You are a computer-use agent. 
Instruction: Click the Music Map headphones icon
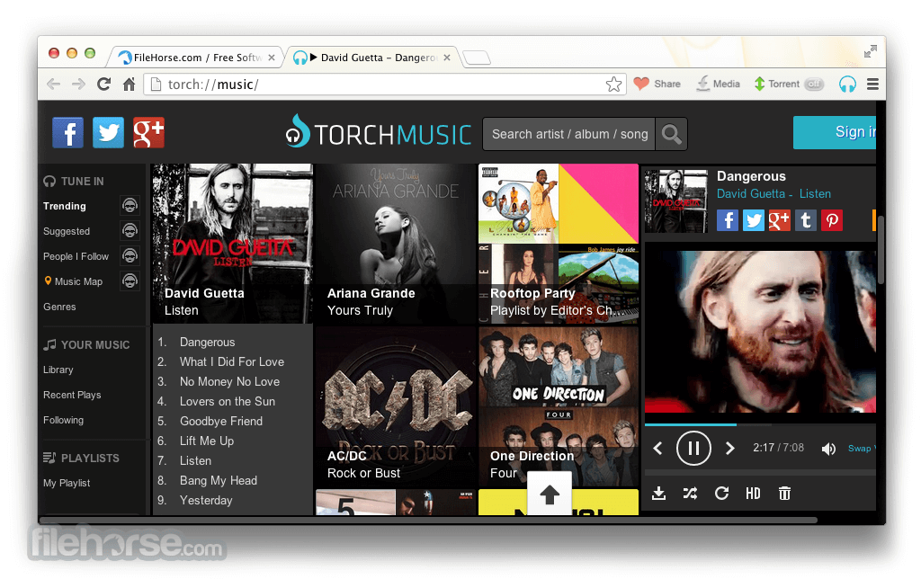[130, 281]
